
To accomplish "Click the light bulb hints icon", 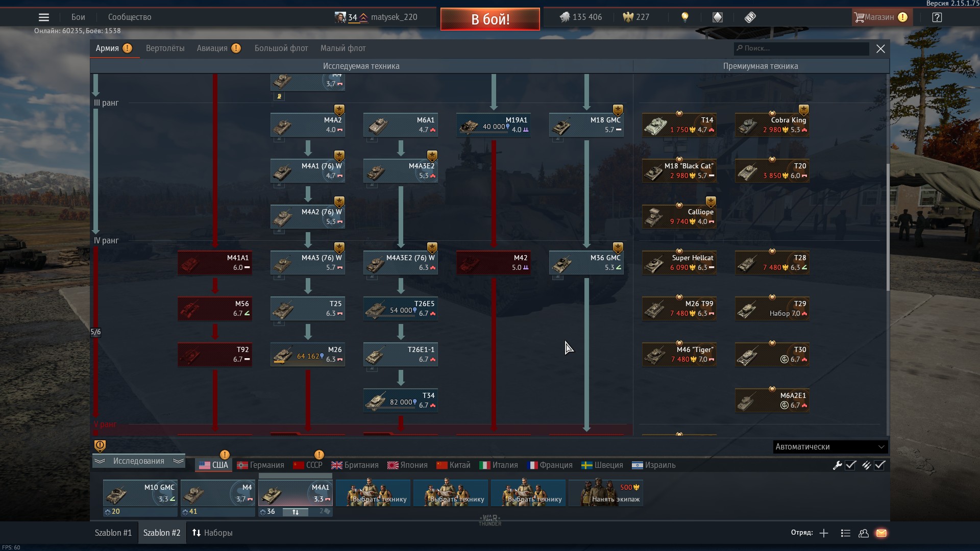I will [x=685, y=17].
